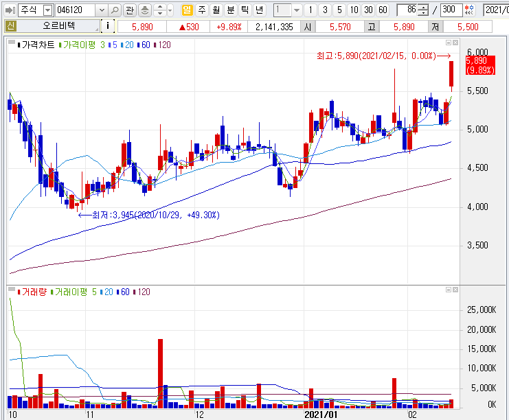The height and width of the screenshot is (420, 509).
Task: Click the red 5,890 (9.89%) price tag
Action: tap(480, 65)
